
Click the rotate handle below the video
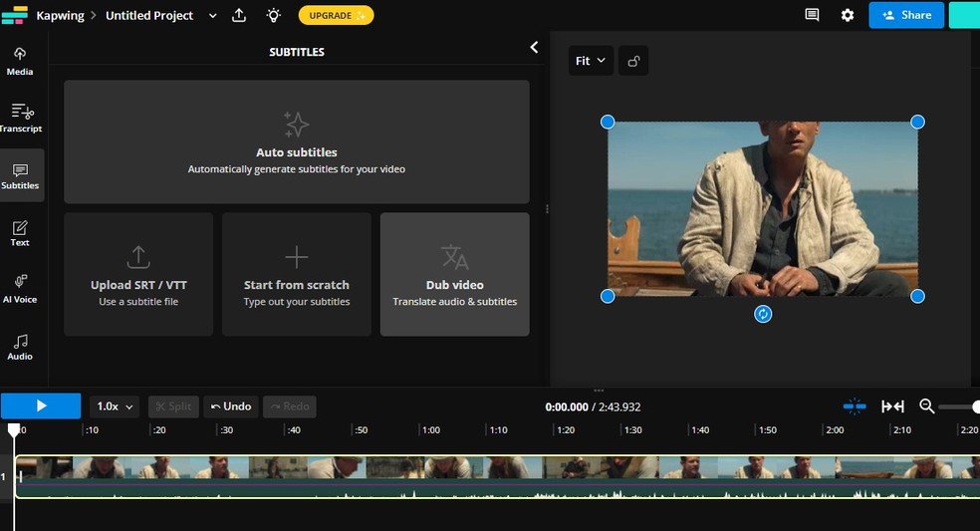click(763, 314)
